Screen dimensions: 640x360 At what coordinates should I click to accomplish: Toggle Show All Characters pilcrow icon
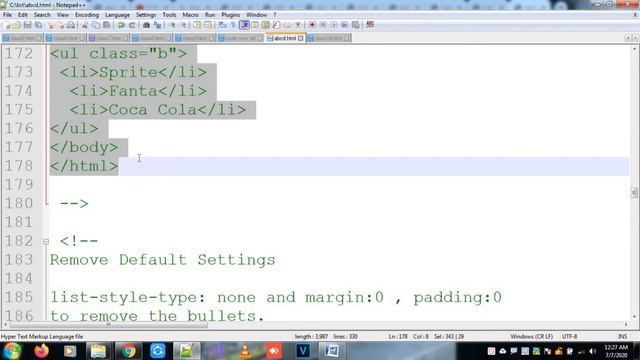click(x=233, y=25)
